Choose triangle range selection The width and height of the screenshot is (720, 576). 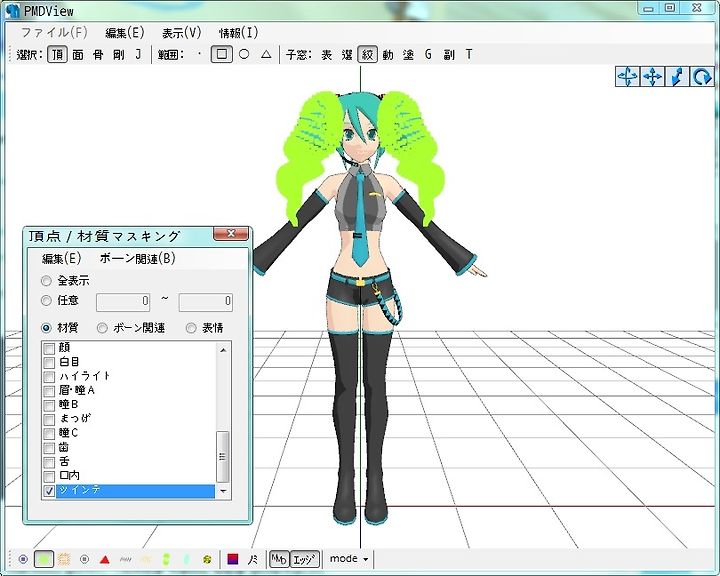266,54
